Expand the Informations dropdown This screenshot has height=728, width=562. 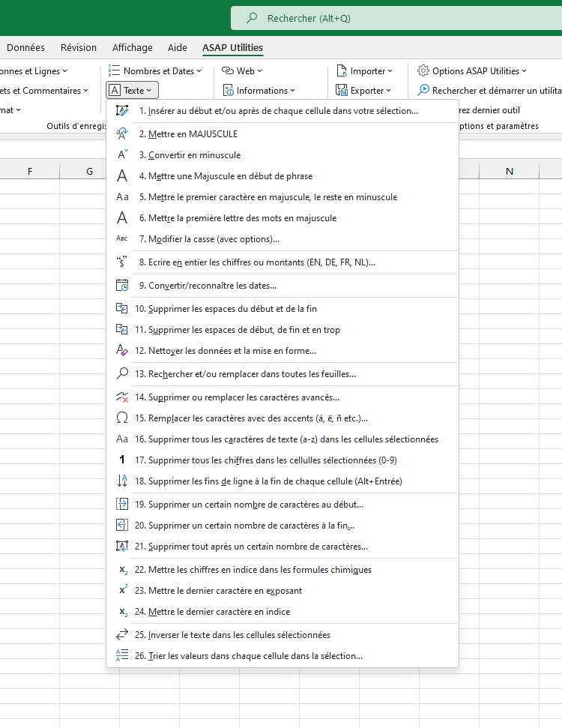[x=259, y=90]
